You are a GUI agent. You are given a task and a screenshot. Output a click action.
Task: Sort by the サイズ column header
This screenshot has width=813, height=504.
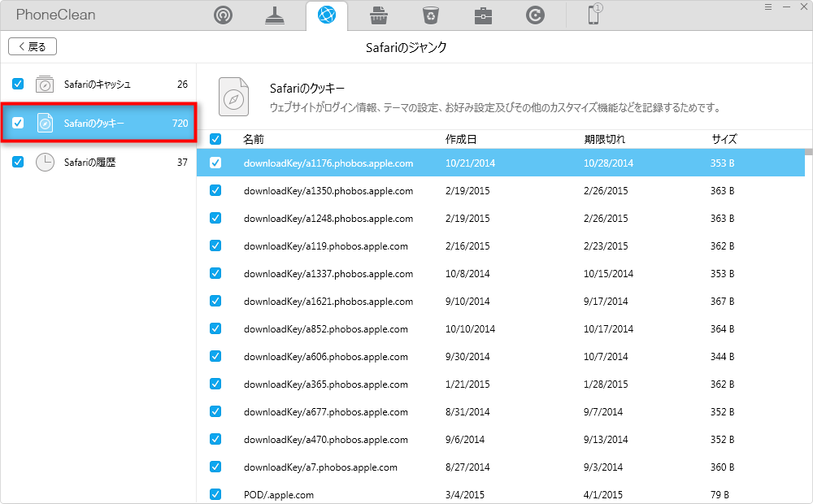tap(724, 139)
